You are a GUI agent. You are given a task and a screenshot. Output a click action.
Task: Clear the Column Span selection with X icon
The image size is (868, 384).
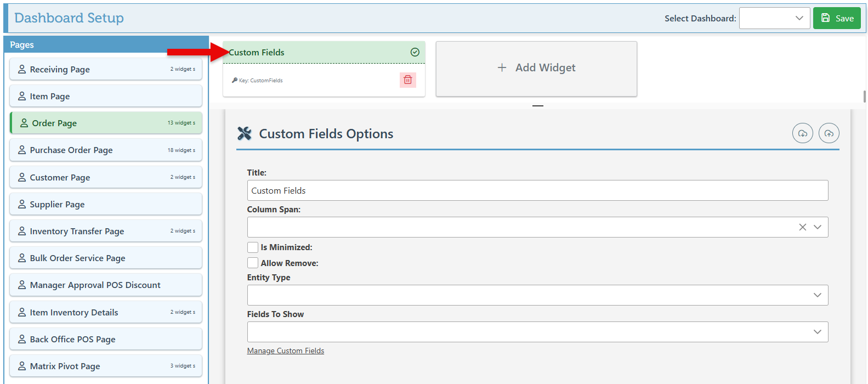(802, 227)
